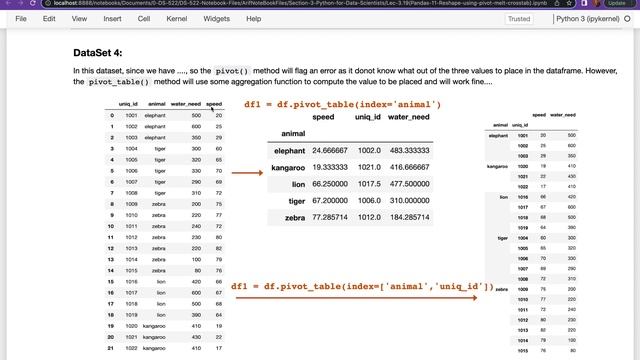Click the elephant index label in right table
Screen dimensions: 640x360
point(498,136)
